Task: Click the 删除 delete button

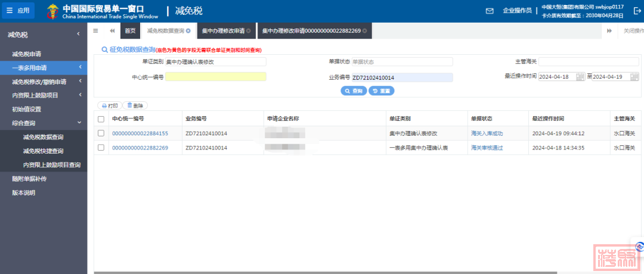Action: pos(135,105)
